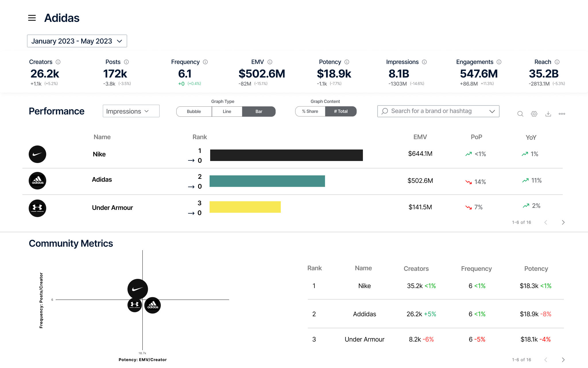This screenshot has width=588, height=368.
Task: Sort Community Metrics by Potency header
Action: point(536,269)
